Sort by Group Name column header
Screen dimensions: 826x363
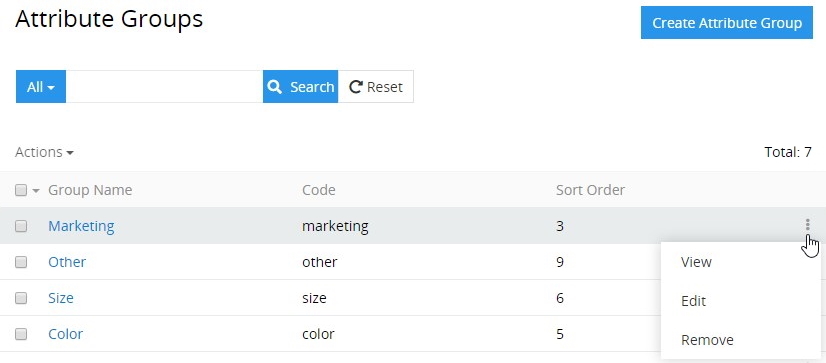click(x=90, y=190)
